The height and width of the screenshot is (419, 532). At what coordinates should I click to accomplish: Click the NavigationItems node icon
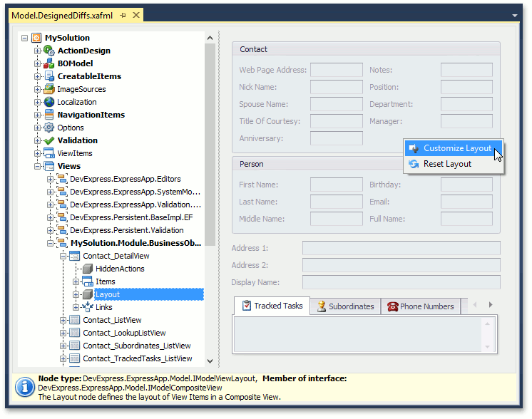point(49,115)
